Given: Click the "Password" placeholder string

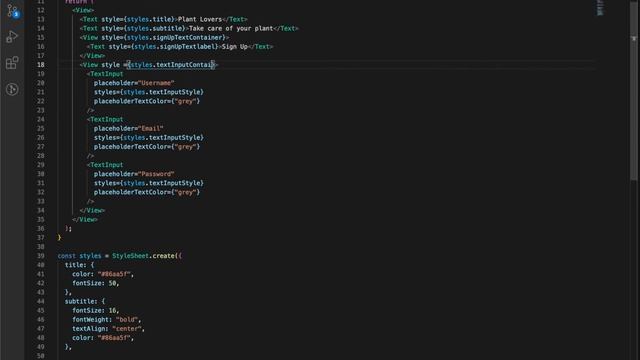Looking at the screenshot, I should coord(156,174).
